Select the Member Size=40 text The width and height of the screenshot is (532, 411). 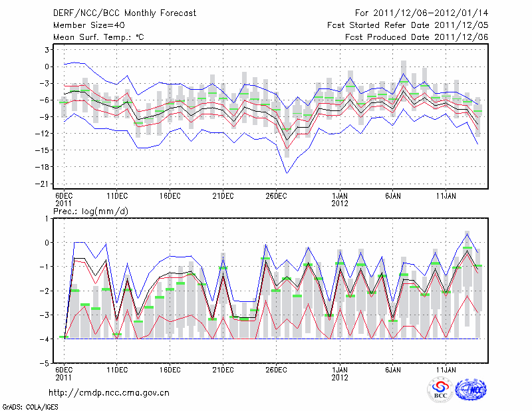click(x=84, y=25)
